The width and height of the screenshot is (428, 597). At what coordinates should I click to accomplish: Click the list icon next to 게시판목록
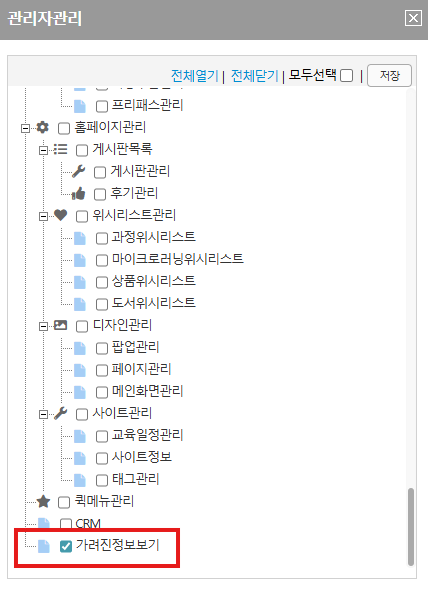click(61, 149)
